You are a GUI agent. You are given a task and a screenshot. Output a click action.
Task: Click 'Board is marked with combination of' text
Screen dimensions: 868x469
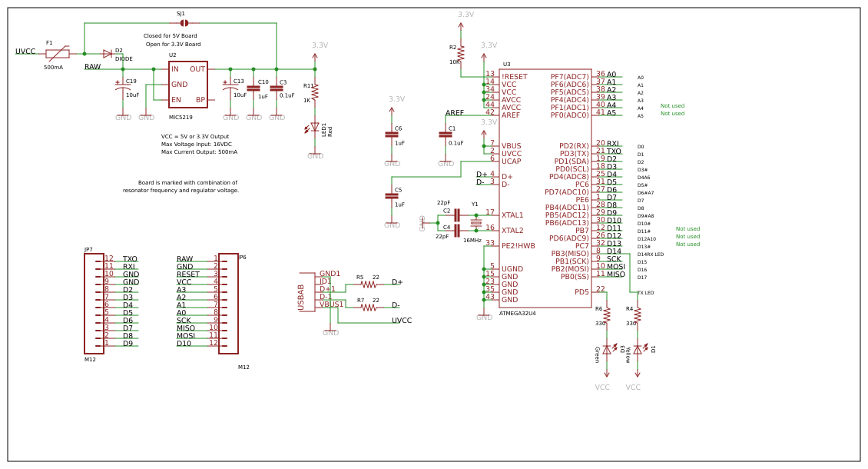[x=187, y=182]
